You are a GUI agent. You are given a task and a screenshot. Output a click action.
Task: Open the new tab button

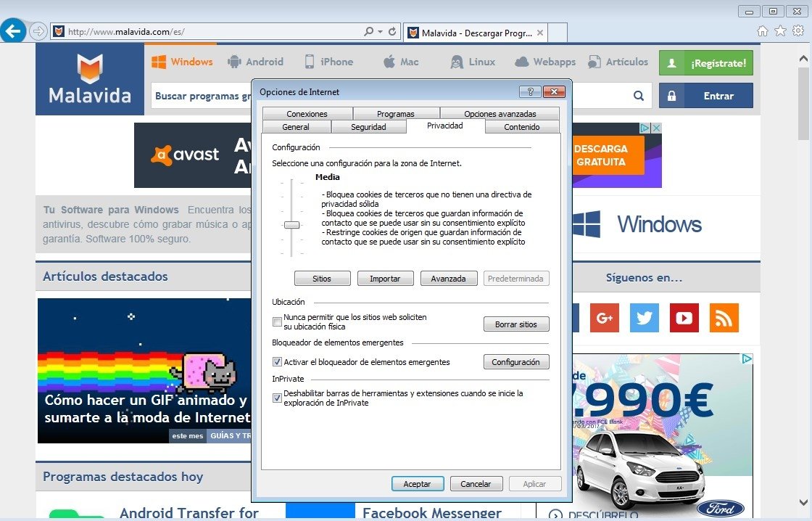[558, 33]
